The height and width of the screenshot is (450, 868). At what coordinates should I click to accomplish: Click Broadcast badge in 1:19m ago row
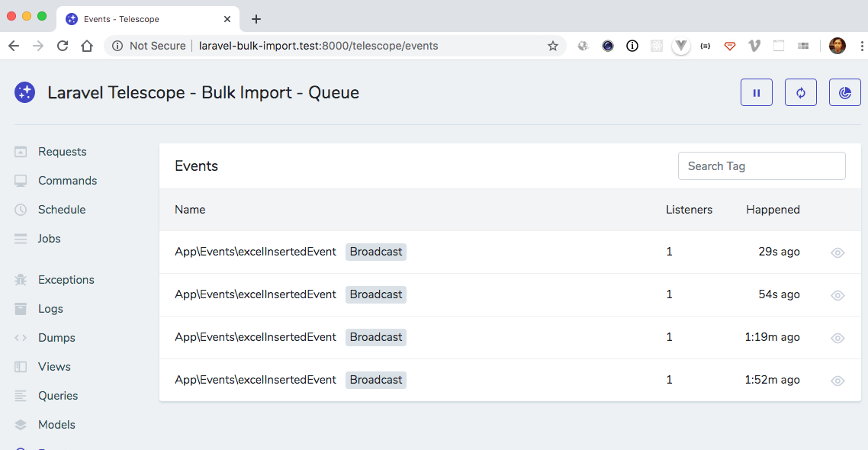point(376,337)
